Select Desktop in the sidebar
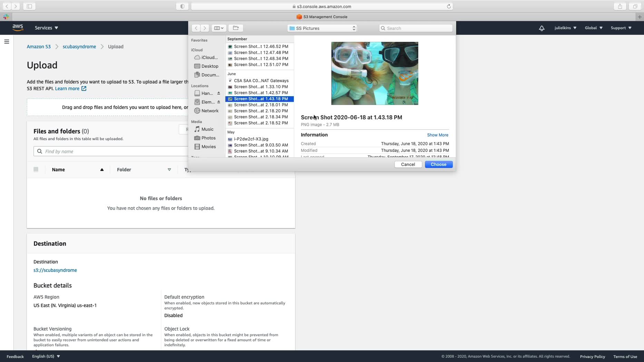Screen dimensions: 644x362 [206, 66]
